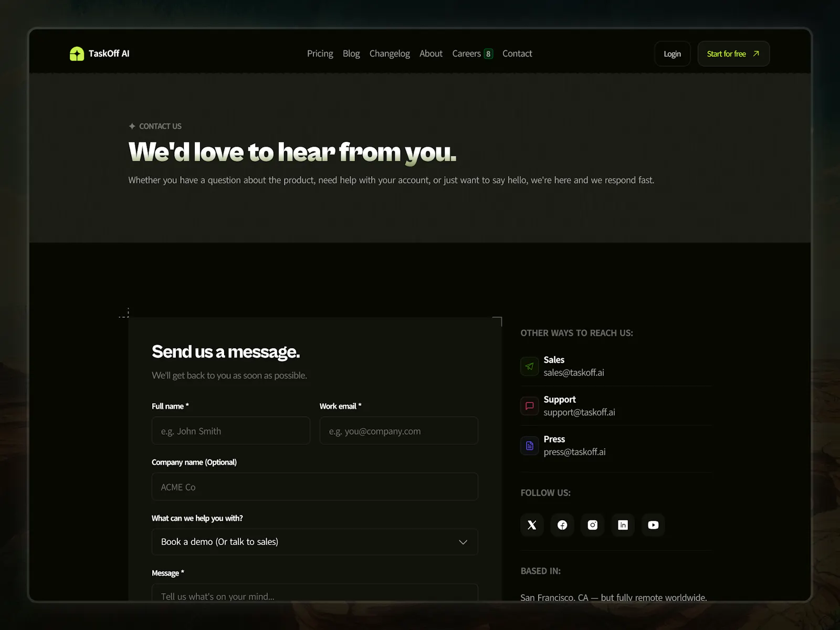
Task: Open the About page
Action: pos(431,54)
